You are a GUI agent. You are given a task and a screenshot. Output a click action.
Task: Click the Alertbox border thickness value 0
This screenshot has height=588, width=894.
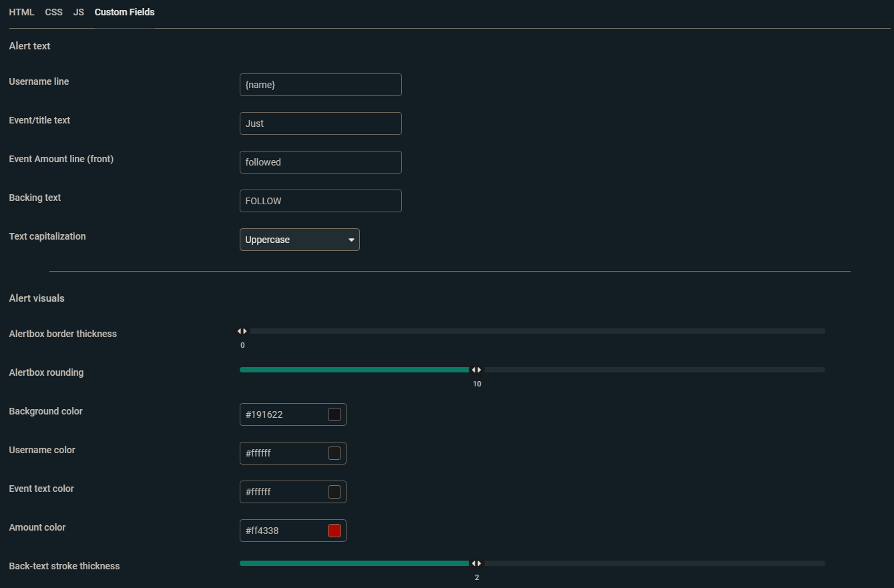242,345
